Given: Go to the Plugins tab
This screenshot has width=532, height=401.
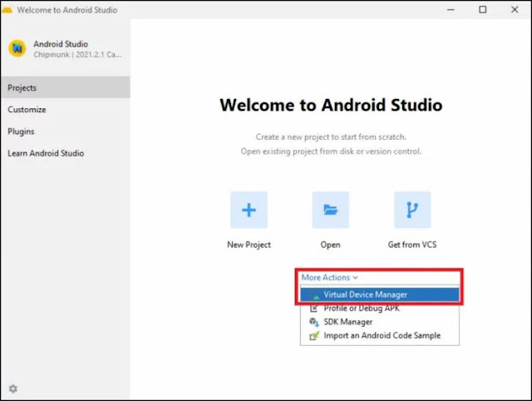Looking at the screenshot, I should pos(65,131).
